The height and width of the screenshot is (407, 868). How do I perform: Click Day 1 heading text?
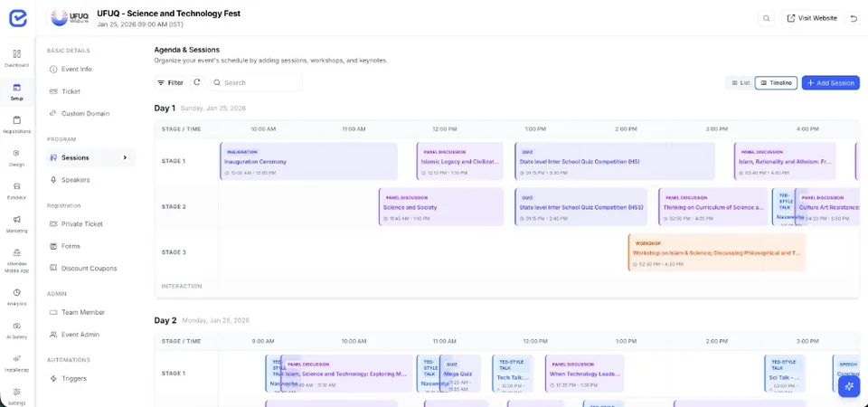[165, 108]
